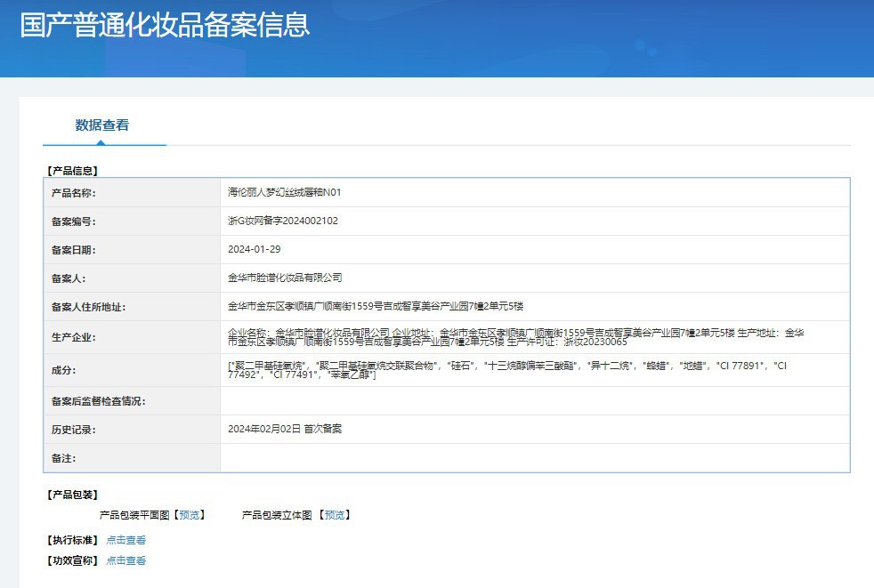Click the 【产品包装】 section label
This screenshot has width=874, height=588.
pos(78,495)
